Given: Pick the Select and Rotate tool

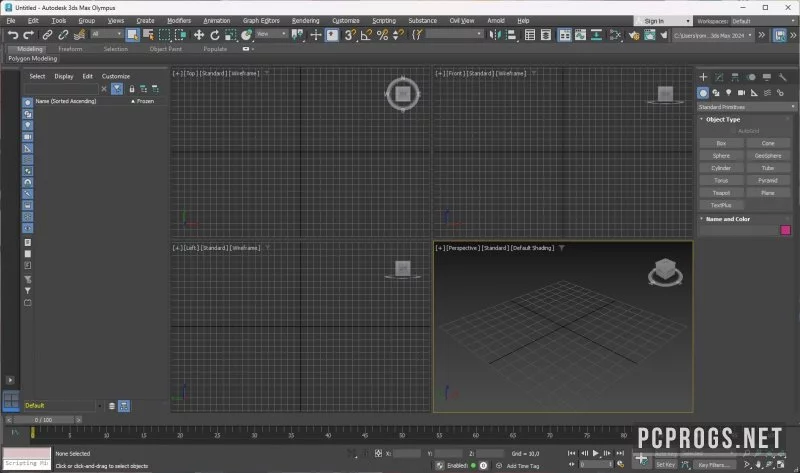Looking at the screenshot, I should pos(215,35).
